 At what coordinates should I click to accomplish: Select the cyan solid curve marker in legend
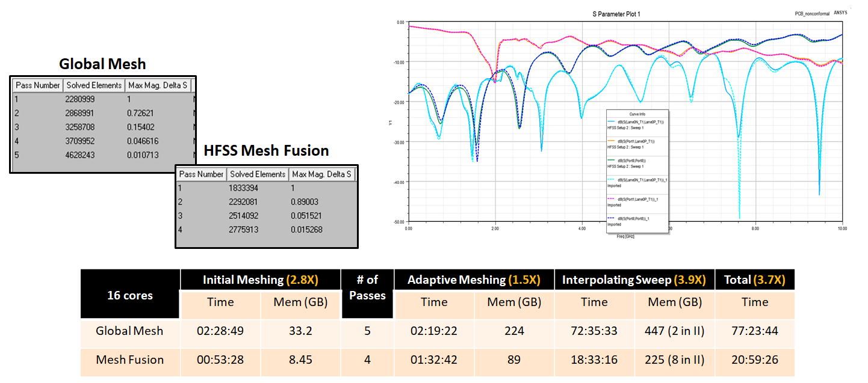point(610,121)
